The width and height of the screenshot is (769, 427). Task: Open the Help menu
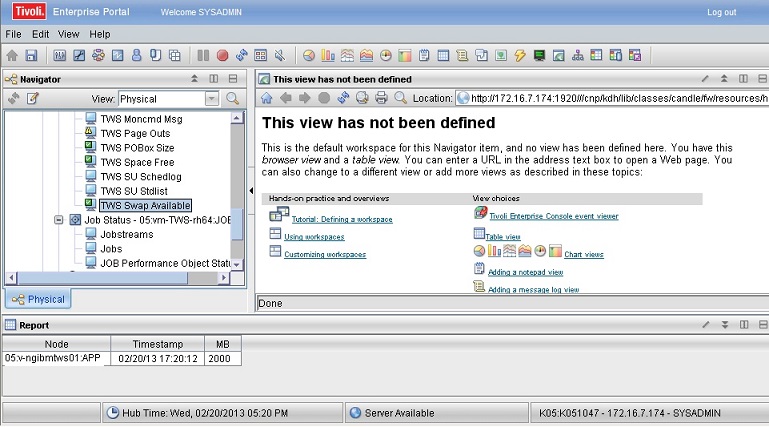pos(100,34)
